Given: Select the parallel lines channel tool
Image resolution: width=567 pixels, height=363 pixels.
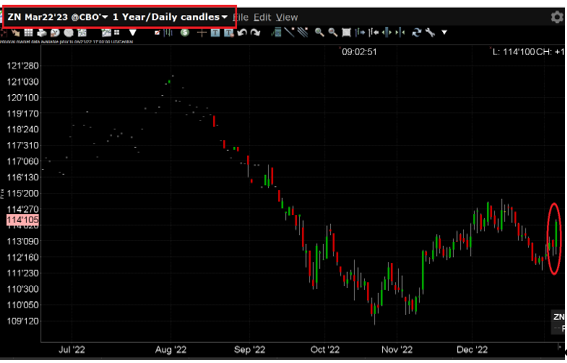Looking at the screenshot, I should pyautogui.click(x=303, y=32).
